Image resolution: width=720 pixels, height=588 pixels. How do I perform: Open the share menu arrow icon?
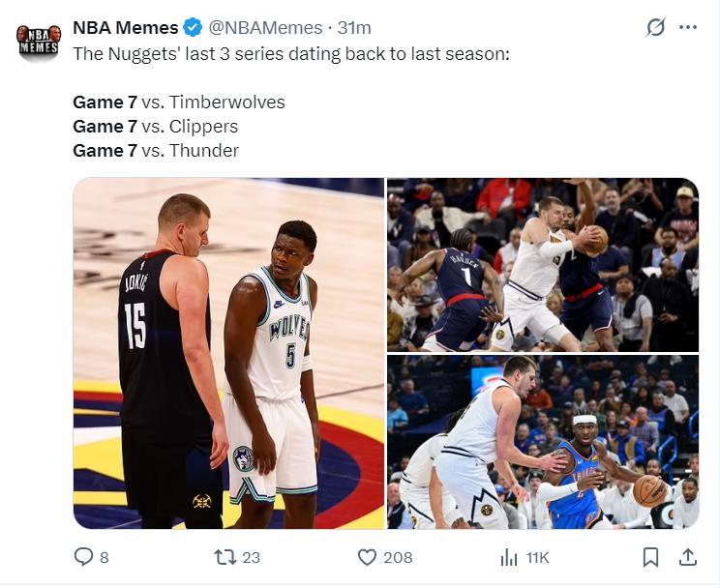click(688, 557)
